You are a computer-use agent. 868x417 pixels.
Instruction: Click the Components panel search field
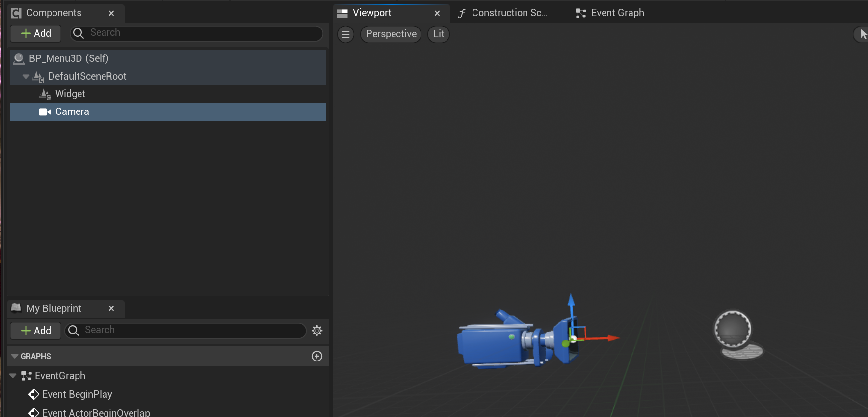(196, 33)
